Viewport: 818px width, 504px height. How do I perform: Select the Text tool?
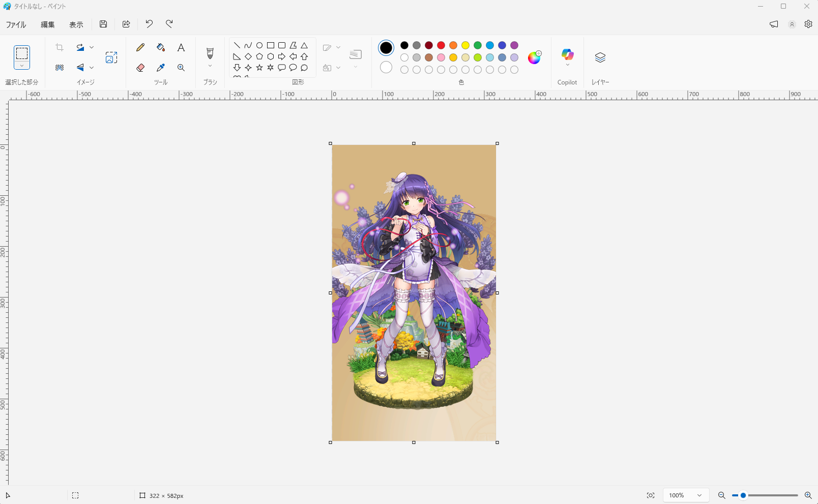click(x=181, y=47)
